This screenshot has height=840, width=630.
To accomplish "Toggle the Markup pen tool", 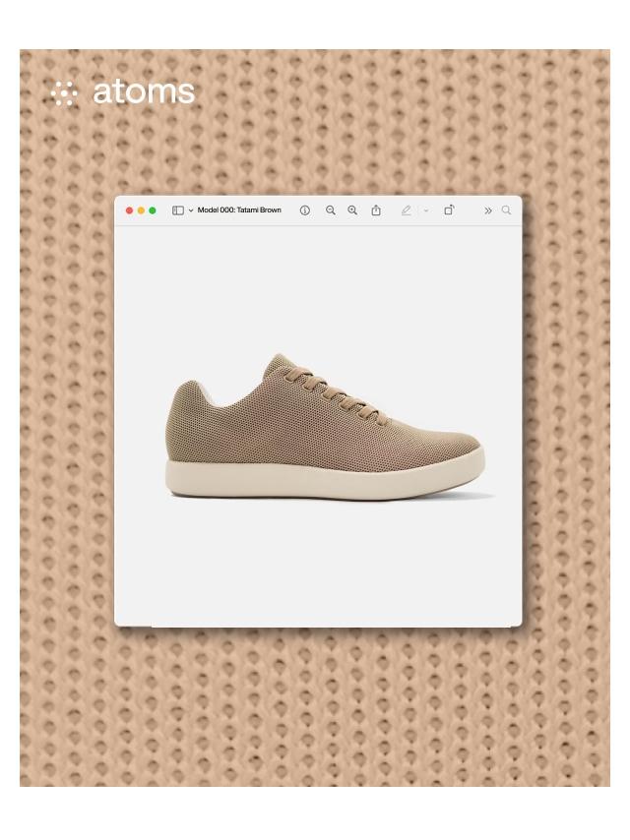I will coord(406,210).
